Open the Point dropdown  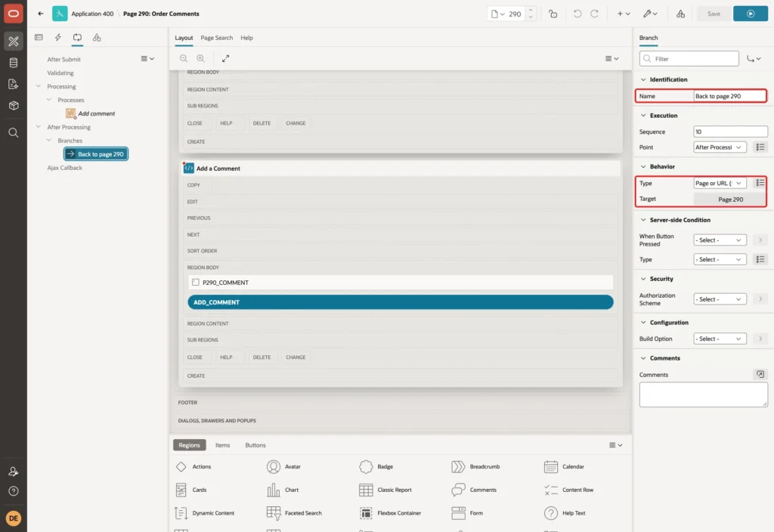point(720,147)
